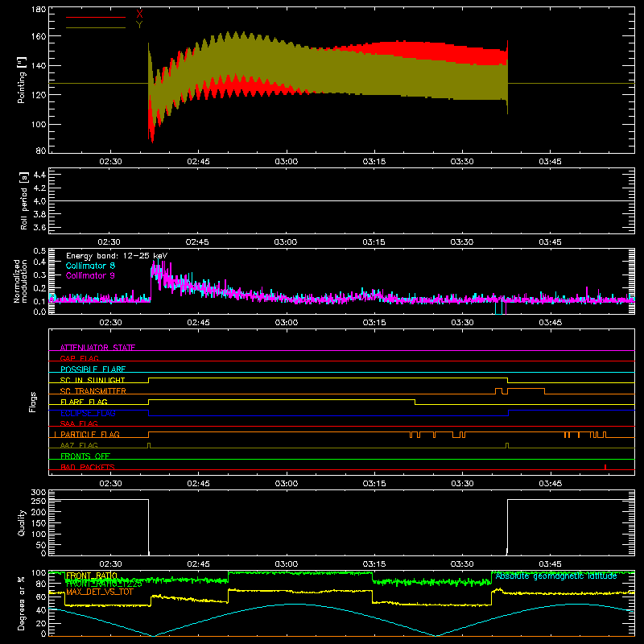
Task: Click the 03:30 label under modulation plot
Action: tap(462, 323)
